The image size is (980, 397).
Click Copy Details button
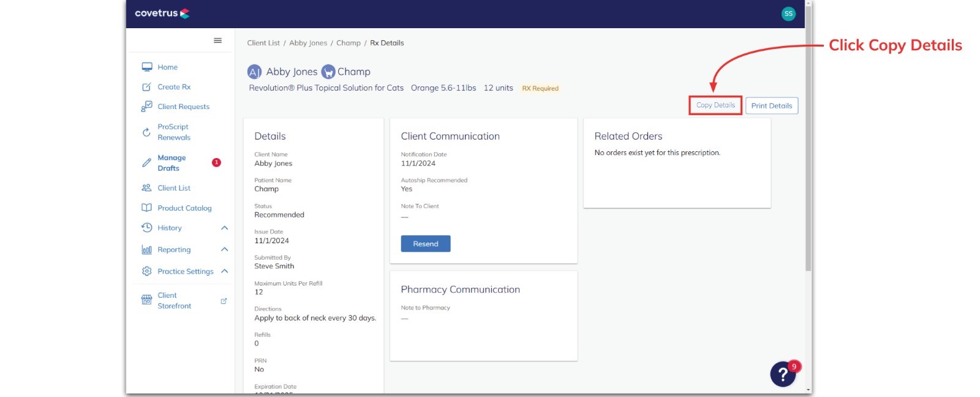pos(715,105)
